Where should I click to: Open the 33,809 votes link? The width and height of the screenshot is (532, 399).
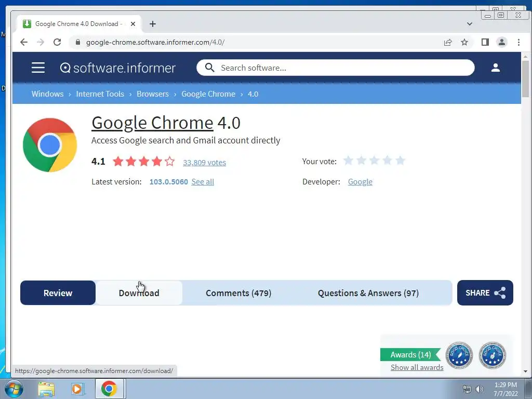(204, 163)
